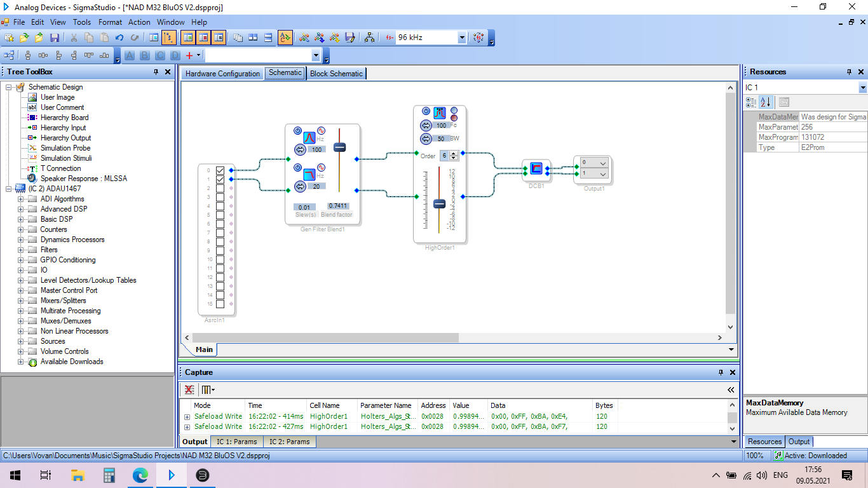
Task: Check AsrcIn1 channel 15 checkbox
Action: point(220,304)
